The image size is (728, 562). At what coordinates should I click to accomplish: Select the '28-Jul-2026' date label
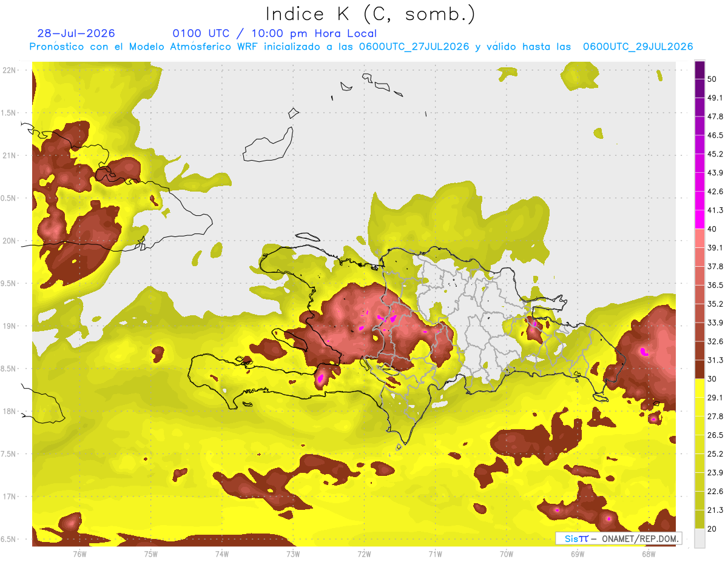point(76,33)
